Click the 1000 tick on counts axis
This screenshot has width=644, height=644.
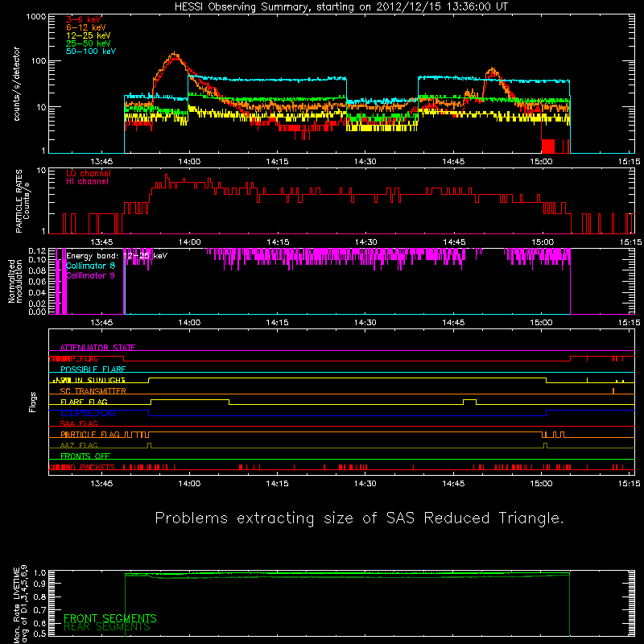tap(36, 17)
